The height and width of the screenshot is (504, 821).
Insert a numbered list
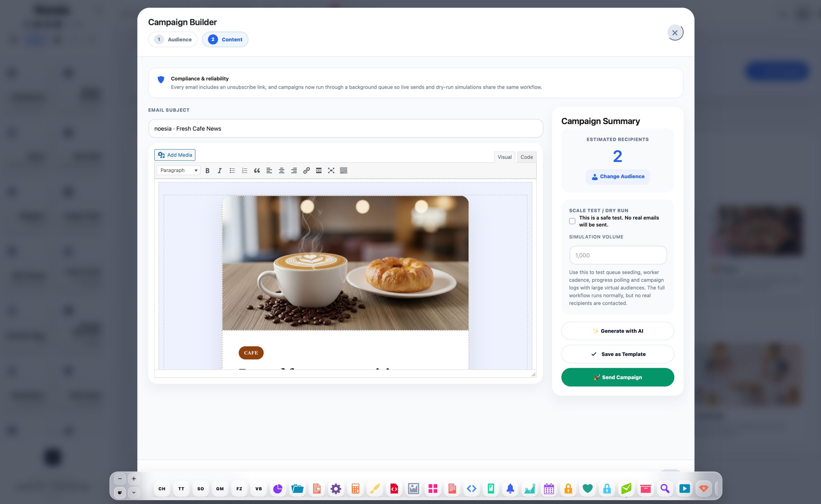pos(244,170)
